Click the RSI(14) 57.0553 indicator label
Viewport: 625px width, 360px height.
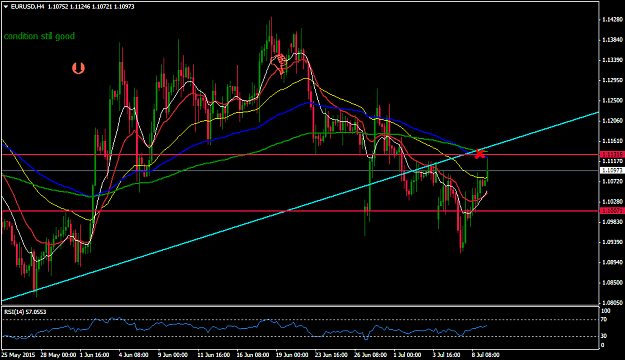25,312
